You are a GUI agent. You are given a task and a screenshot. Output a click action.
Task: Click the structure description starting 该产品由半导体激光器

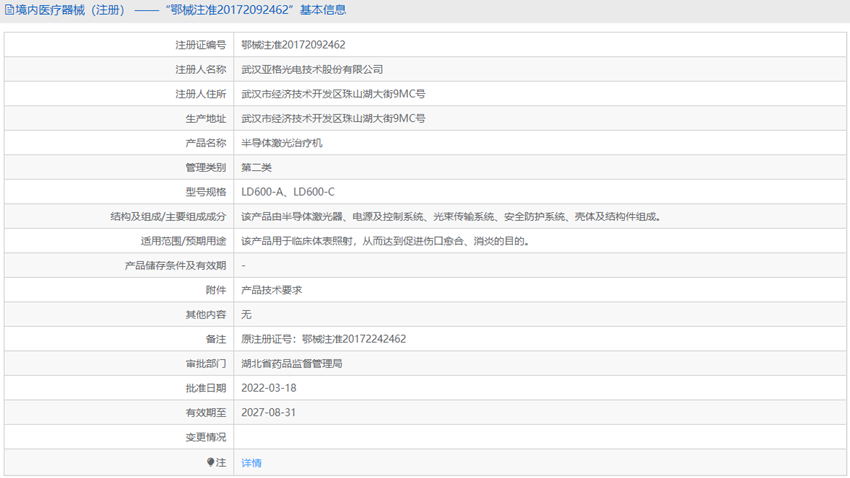click(x=451, y=217)
